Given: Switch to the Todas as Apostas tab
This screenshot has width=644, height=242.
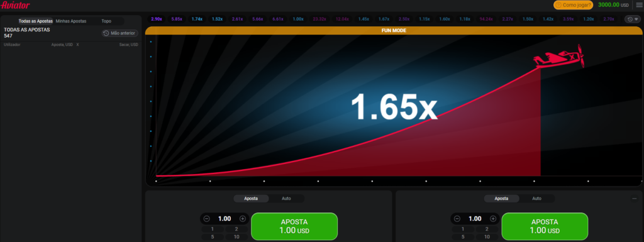Looking at the screenshot, I should pyautogui.click(x=35, y=21).
